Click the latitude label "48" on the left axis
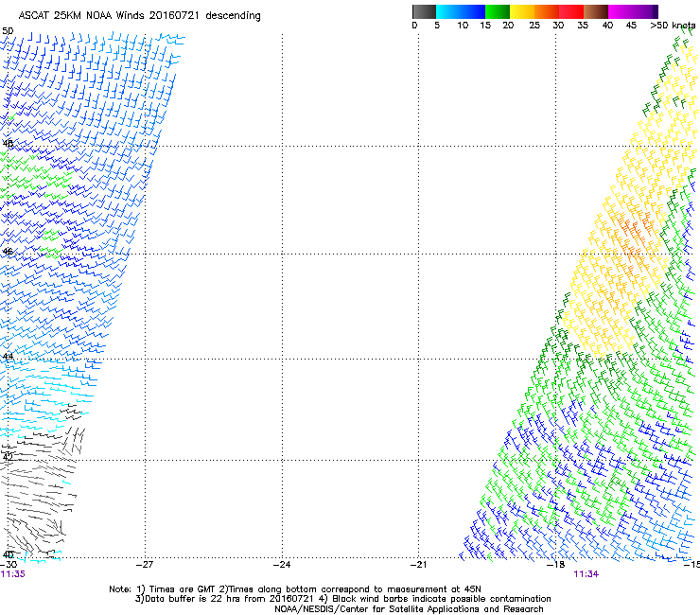Image resolution: width=700 pixels, height=615 pixels. pyautogui.click(x=8, y=144)
